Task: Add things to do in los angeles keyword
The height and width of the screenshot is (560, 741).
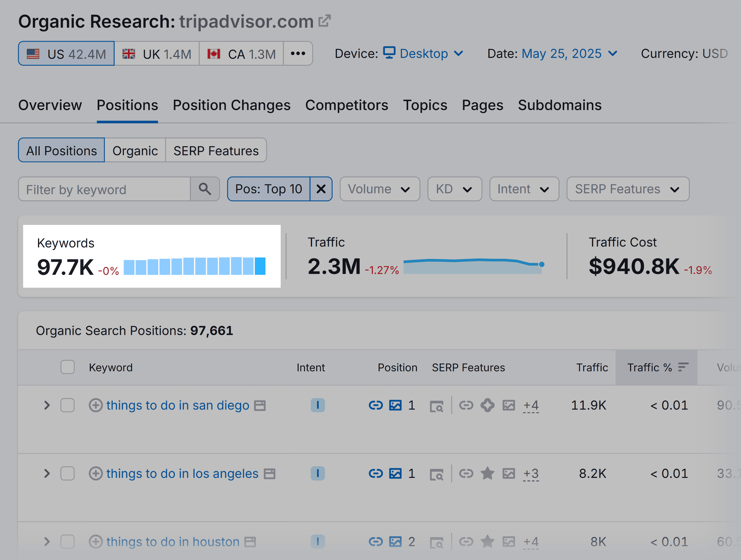Action: pyautogui.click(x=96, y=473)
